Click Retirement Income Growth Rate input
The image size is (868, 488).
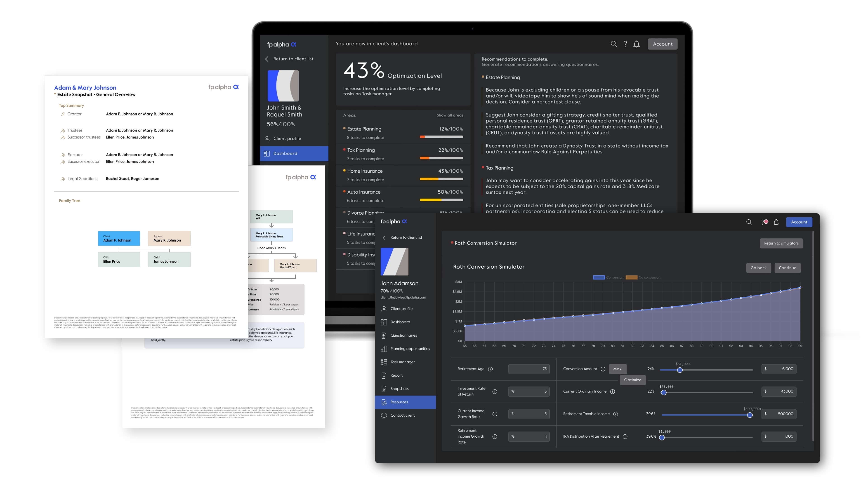pyautogui.click(x=529, y=436)
